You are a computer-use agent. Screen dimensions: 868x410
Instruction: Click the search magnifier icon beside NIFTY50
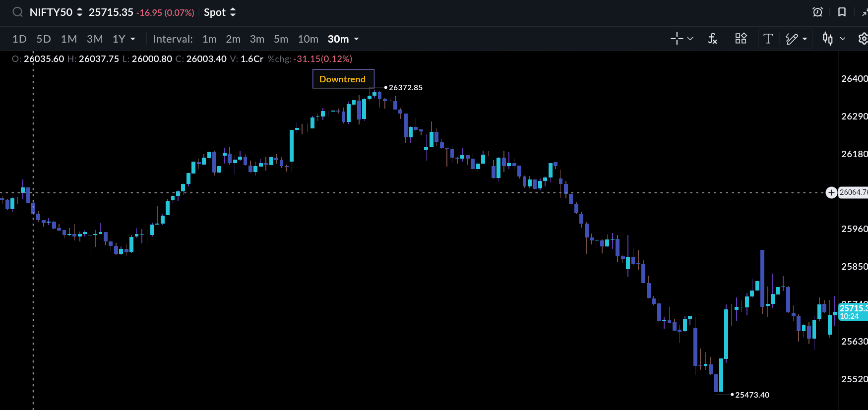tap(17, 12)
